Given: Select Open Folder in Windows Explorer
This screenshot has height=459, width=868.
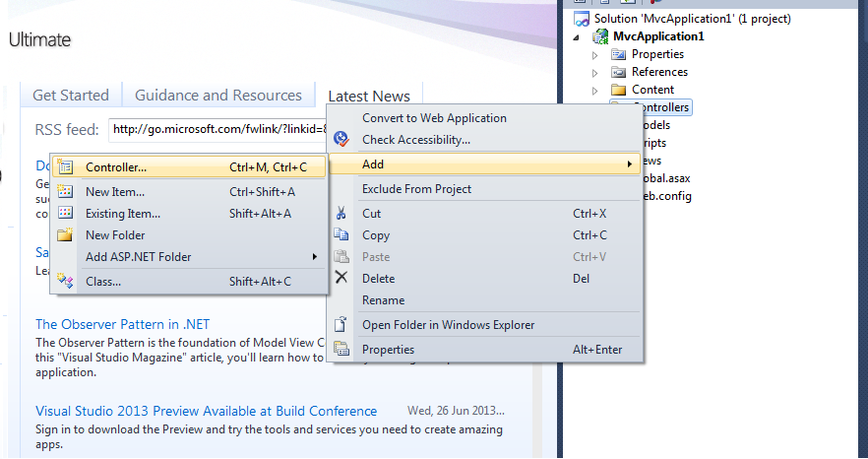Looking at the screenshot, I should pyautogui.click(x=485, y=324).
